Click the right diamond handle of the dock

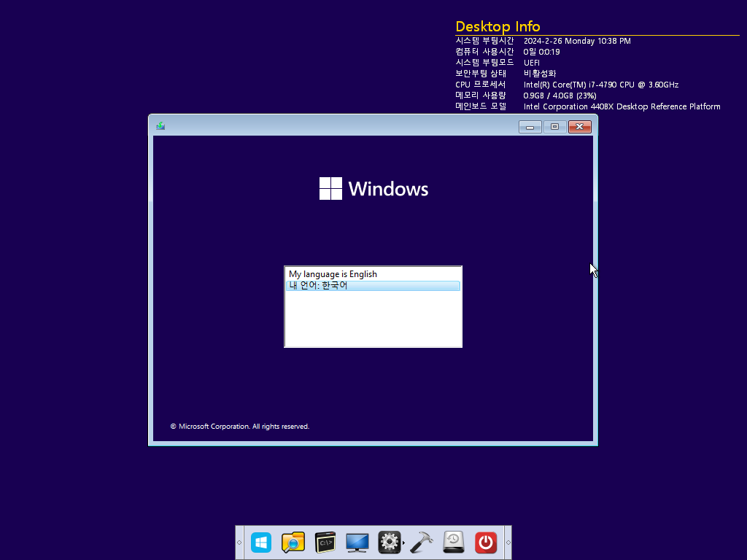(508, 542)
